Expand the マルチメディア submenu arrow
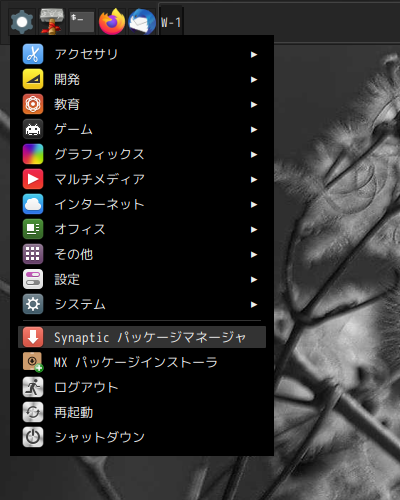 254,179
